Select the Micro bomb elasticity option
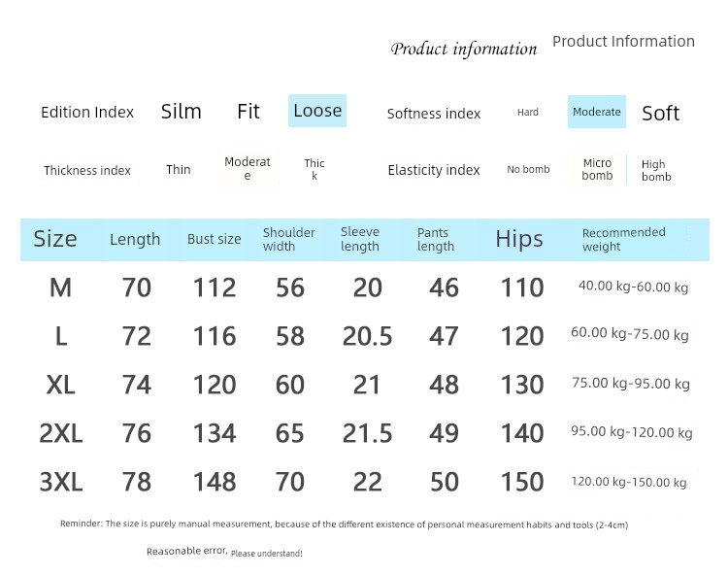The width and height of the screenshot is (728, 575). click(597, 170)
